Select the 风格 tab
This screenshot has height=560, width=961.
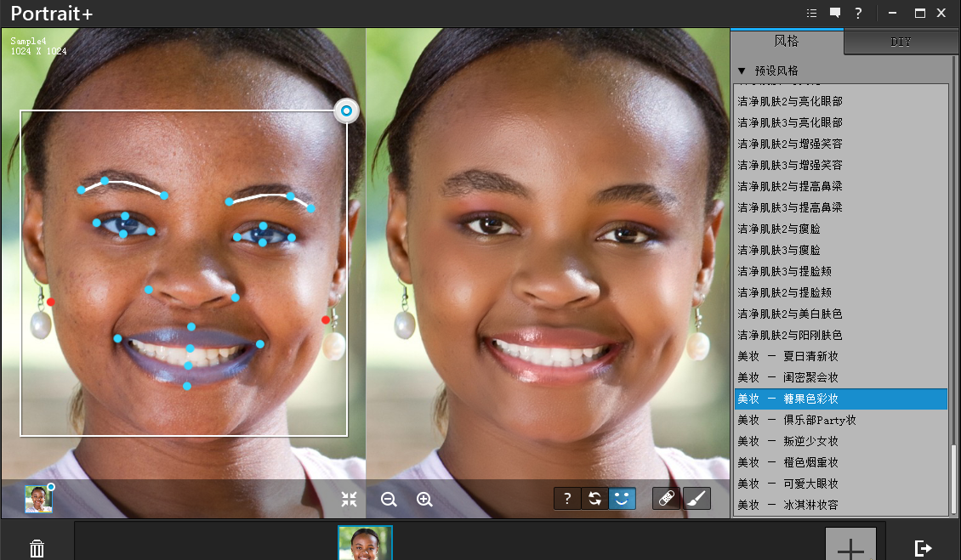[x=786, y=41]
